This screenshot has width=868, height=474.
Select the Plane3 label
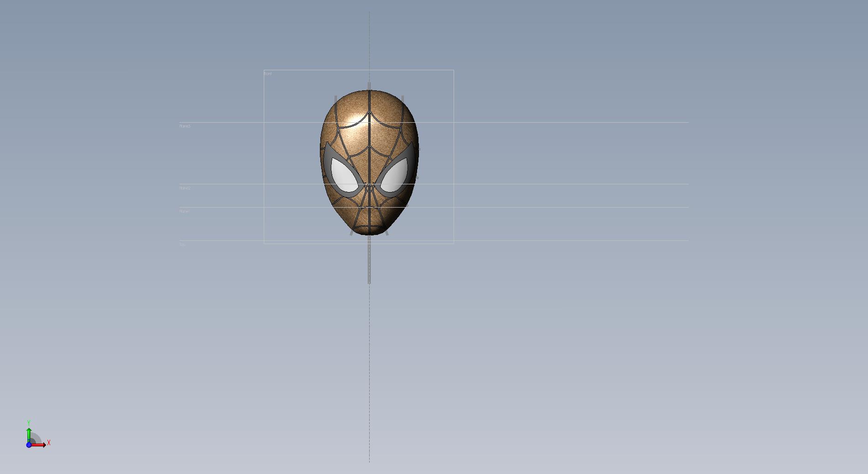point(185,126)
